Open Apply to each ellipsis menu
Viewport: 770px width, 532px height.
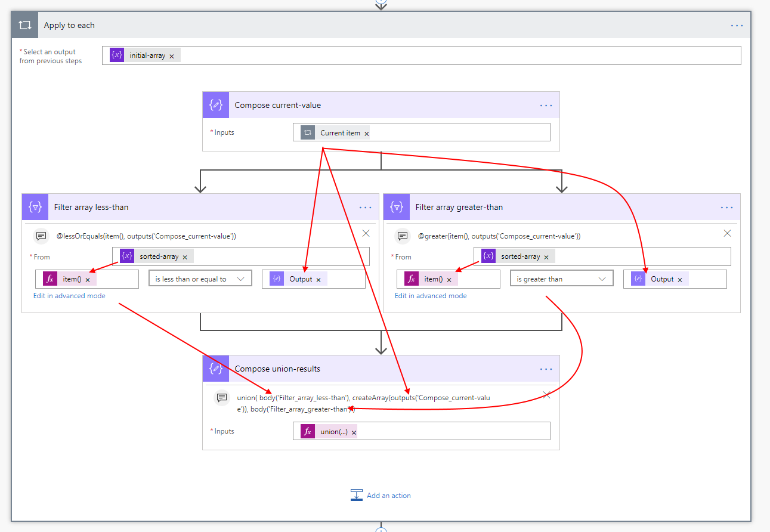[x=737, y=26]
